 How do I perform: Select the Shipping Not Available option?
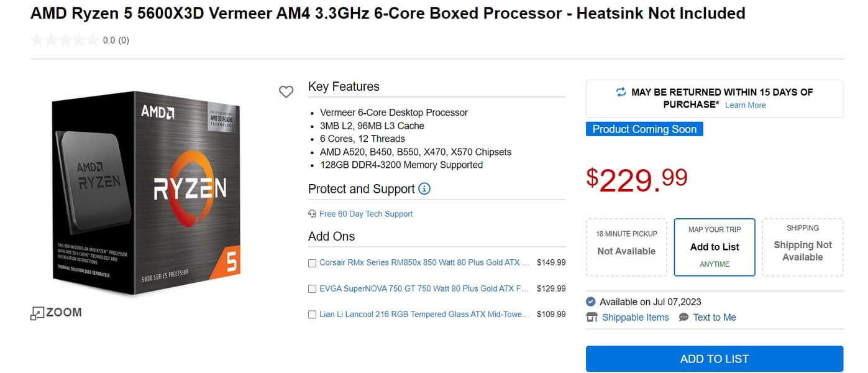(x=802, y=247)
